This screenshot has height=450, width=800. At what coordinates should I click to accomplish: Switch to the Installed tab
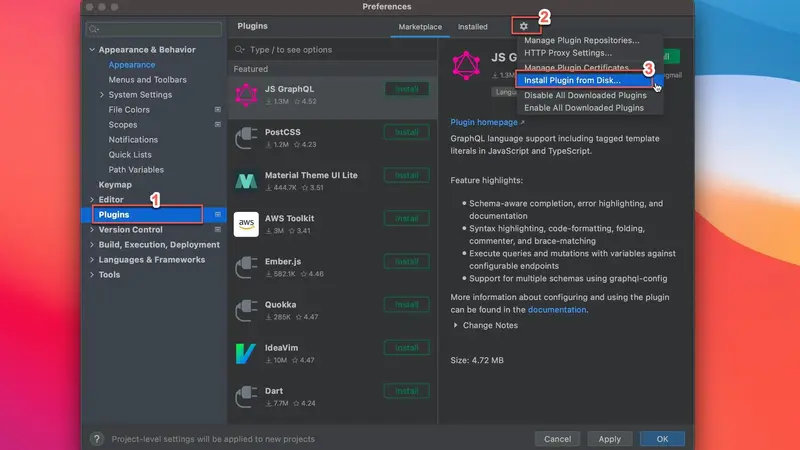[472, 27]
